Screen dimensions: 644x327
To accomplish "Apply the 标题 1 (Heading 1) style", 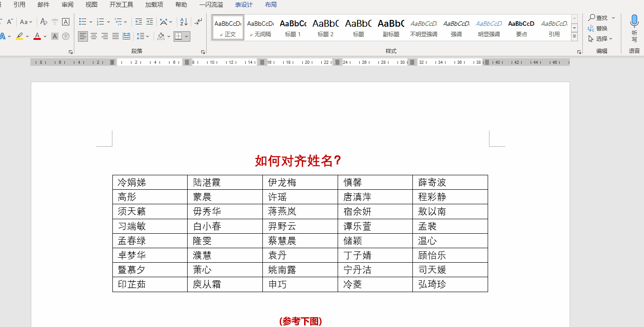I will tap(293, 27).
